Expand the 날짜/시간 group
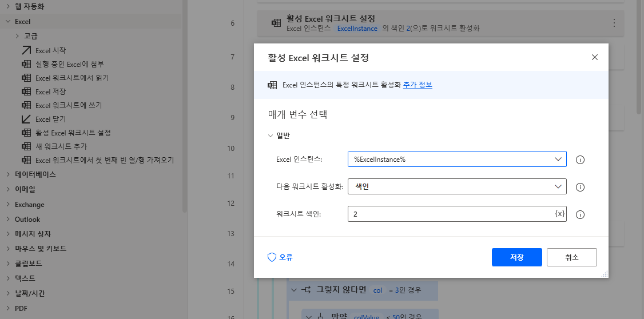 coord(8,293)
